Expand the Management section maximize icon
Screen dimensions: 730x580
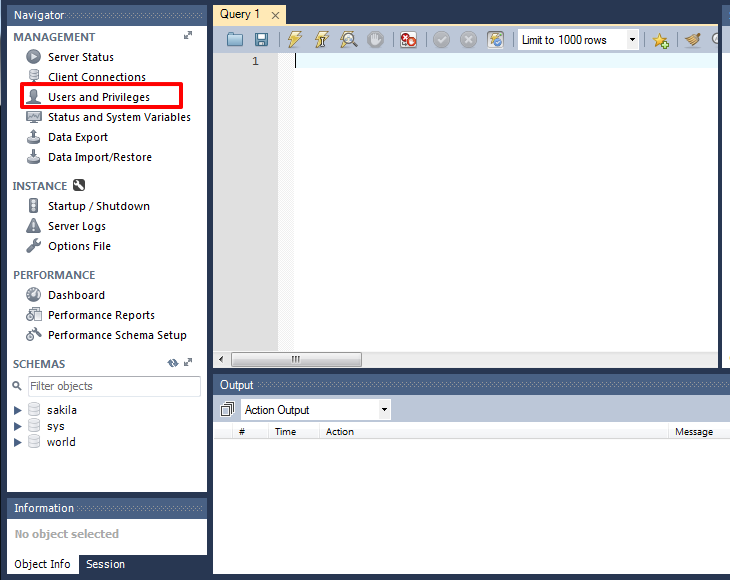click(x=188, y=35)
